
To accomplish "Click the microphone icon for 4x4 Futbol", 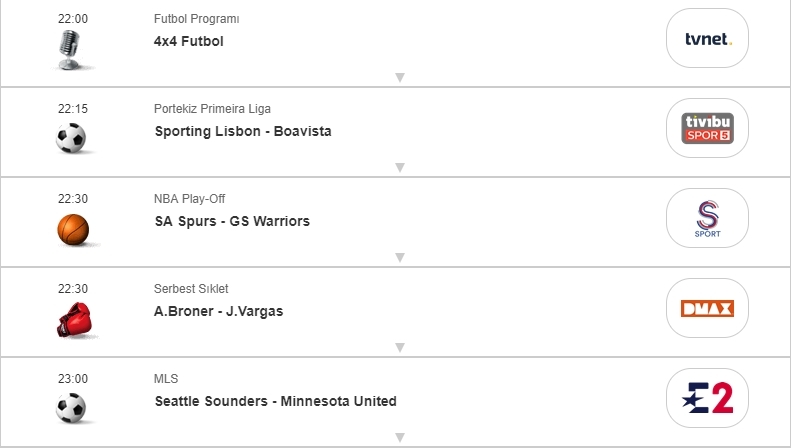I will coord(72,48).
